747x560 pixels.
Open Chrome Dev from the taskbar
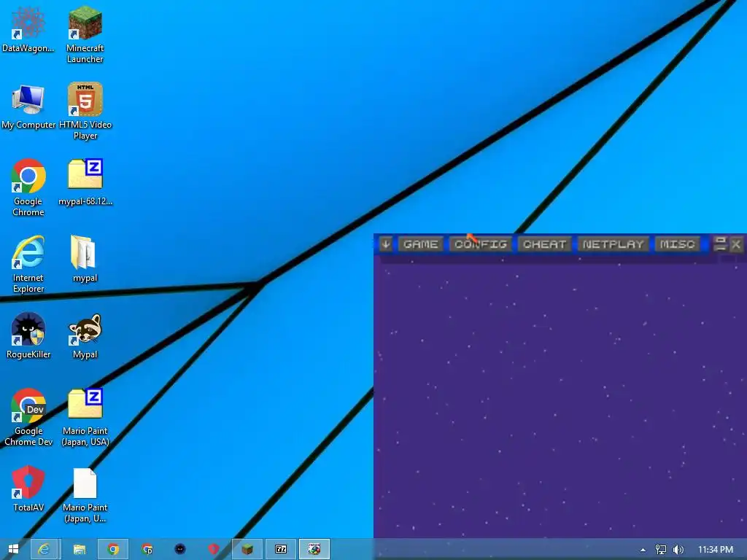(x=147, y=549)
